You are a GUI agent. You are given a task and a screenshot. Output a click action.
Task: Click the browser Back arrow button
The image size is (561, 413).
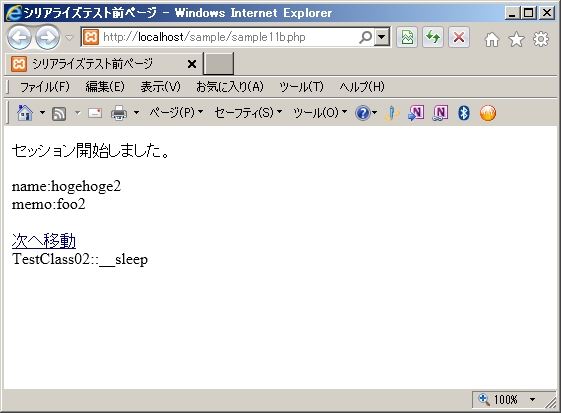pos(19,37)
